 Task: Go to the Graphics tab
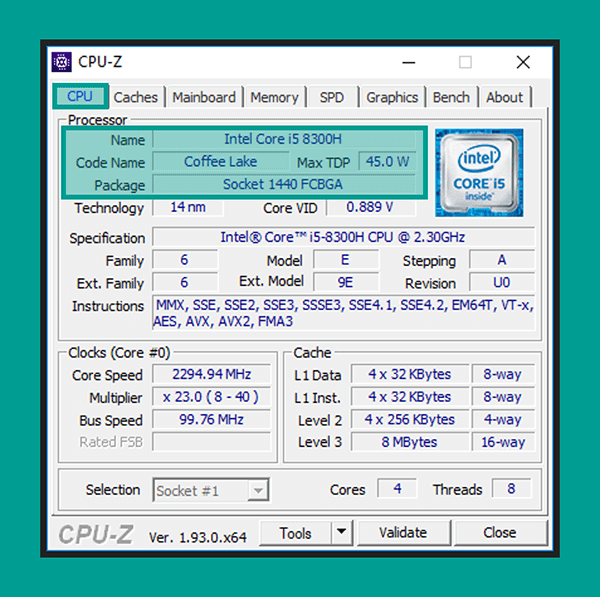[x=392, y=97]
